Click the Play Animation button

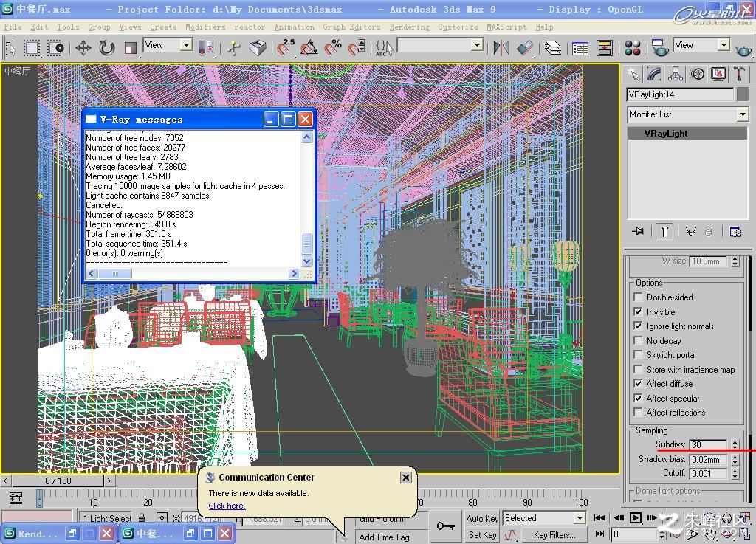[x=636, y=518]
